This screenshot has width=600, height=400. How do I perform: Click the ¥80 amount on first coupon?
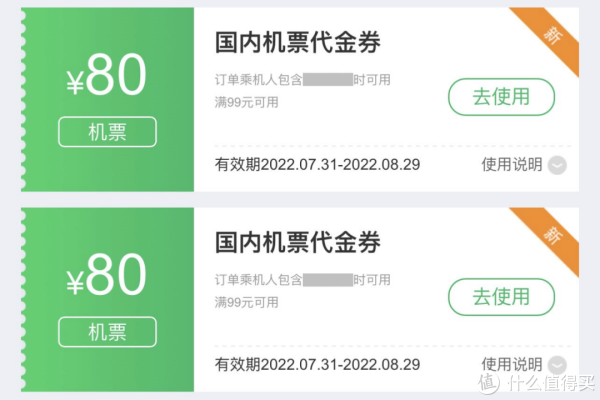tap(106, 77)
